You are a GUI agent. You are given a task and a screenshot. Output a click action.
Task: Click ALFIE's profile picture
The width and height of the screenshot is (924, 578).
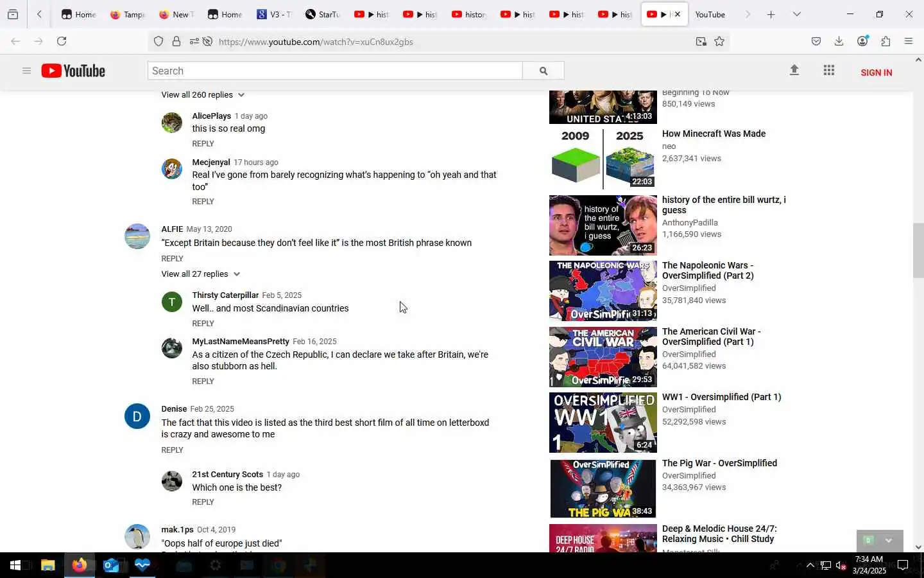click(137, 236)
